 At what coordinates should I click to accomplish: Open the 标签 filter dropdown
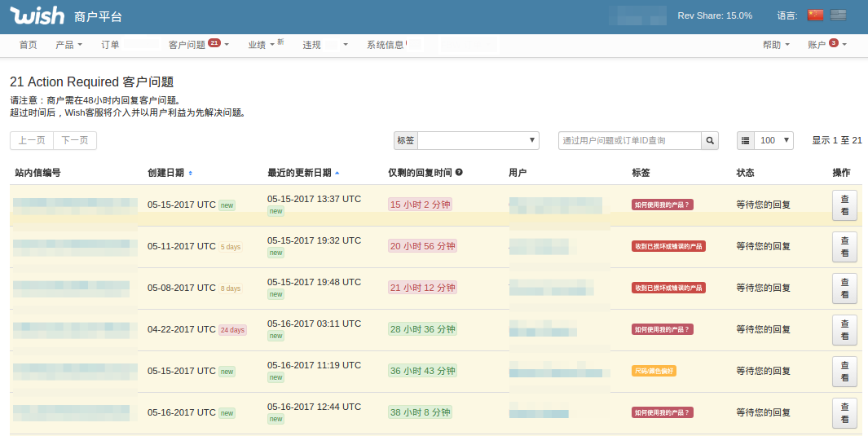[478, 141]
